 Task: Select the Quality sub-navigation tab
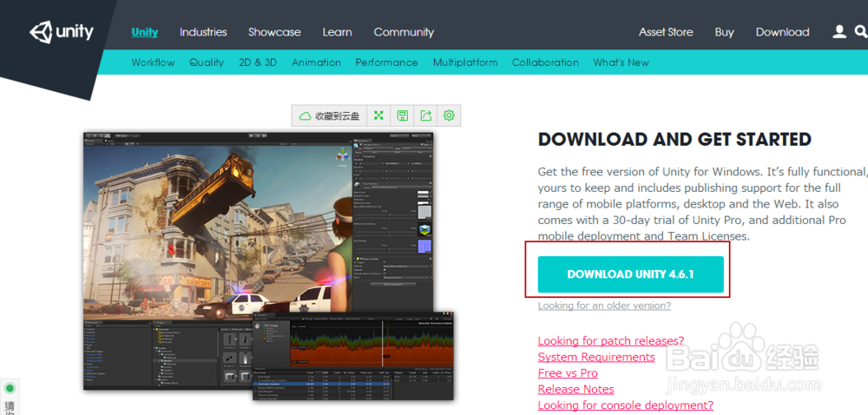pos(207,63)
